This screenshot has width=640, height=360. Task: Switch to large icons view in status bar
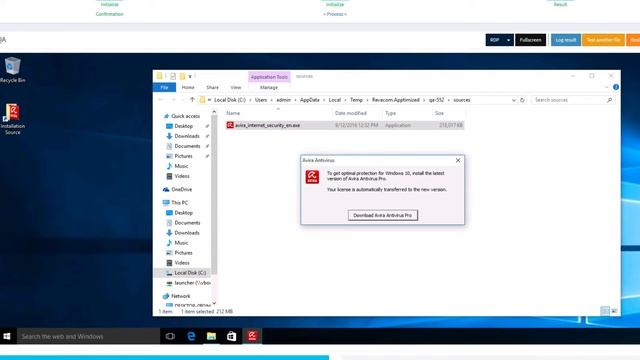click(x=614, y=311)
